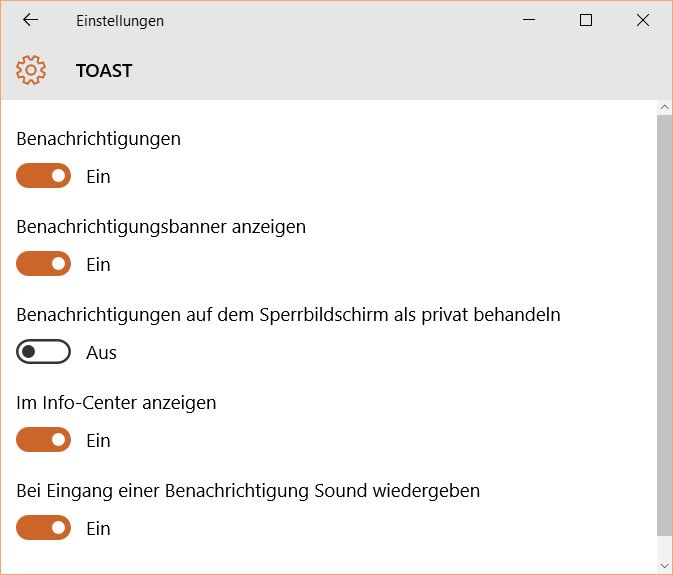Click the vertical scrollbar thumb

point(664,320)
